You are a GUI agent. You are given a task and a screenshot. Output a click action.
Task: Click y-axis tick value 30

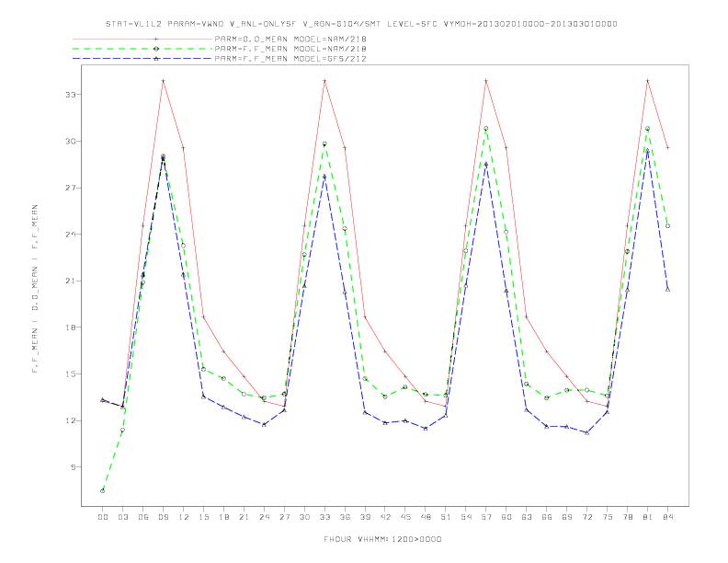[70, 142]
